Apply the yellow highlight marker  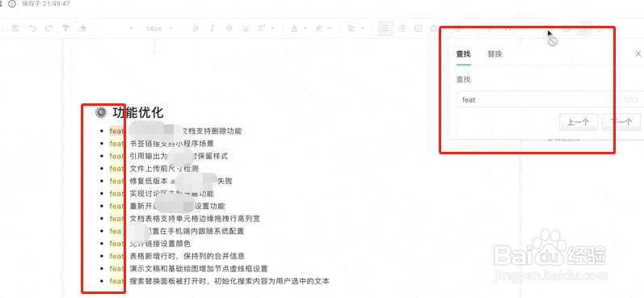click(x=318, y=28)
